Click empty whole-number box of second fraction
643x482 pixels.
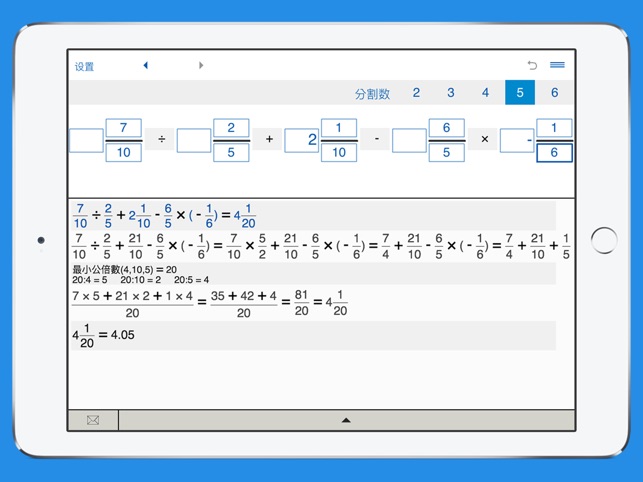pos(194,140)
